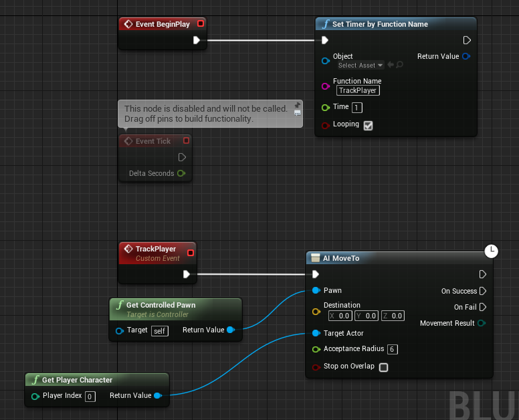519x420 pixels.
Task: Click the Pawn input pin
Action: [x=316, y=290]
